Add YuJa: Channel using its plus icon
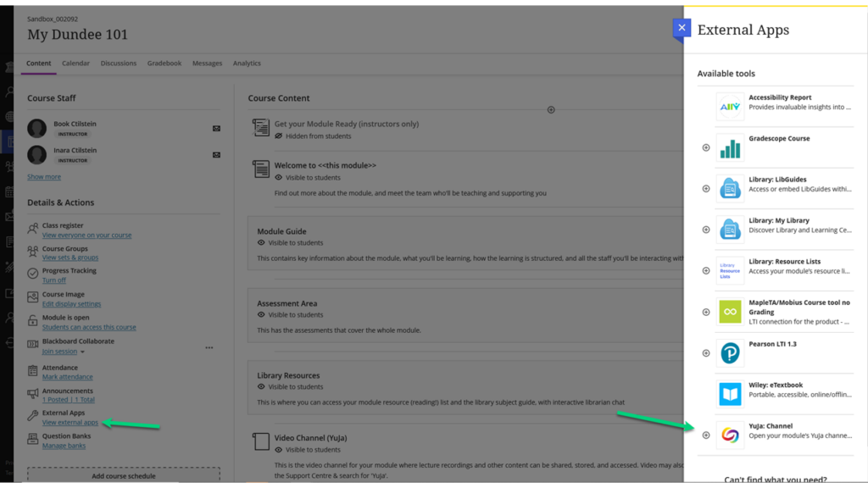This screenshot has width=868, height=488. [x=706, y=435]
